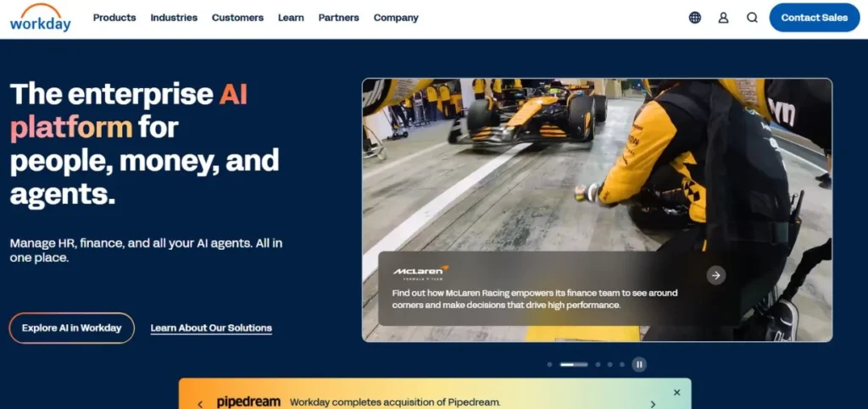Select the third carousel slide dot
This screenshot has width=868, height=409.
598,364
